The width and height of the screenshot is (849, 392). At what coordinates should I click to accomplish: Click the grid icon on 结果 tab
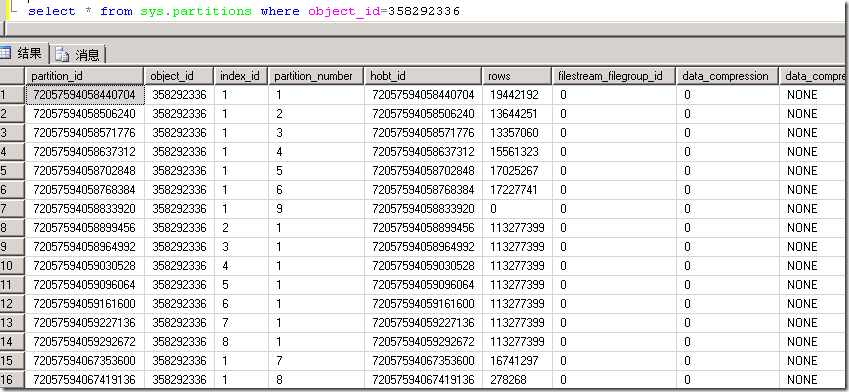[x=5, y=53]
